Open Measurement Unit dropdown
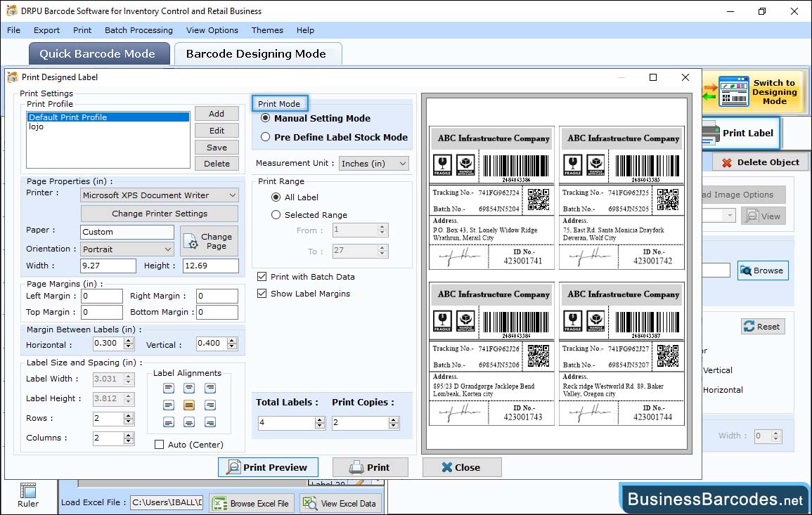This screenshot has width=812, height=515. [403, 164]
